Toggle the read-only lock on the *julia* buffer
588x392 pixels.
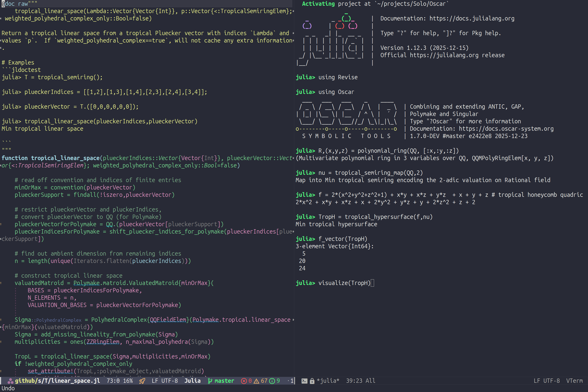point(312,381)
